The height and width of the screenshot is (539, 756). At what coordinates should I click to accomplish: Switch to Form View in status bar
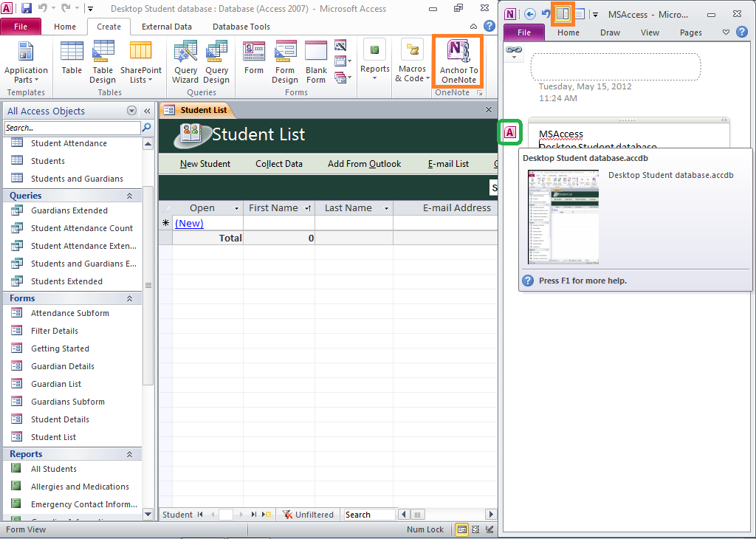[461, 529]
